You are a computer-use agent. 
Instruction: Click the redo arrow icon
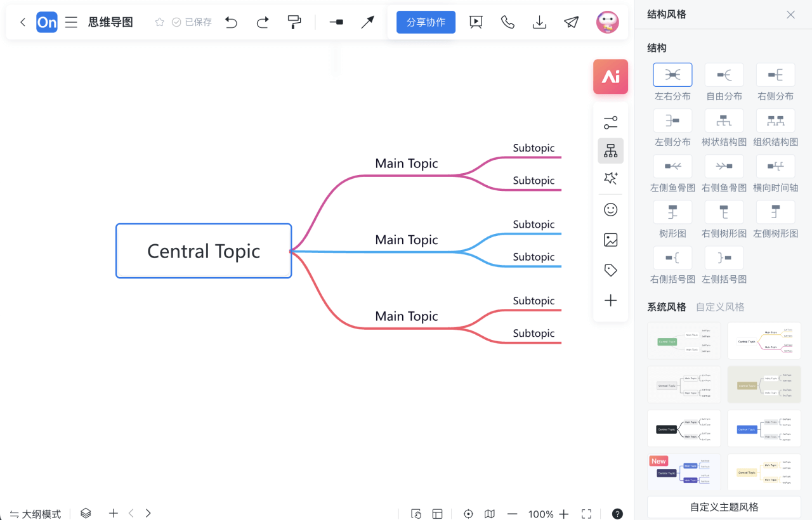(x=263, y=22)
